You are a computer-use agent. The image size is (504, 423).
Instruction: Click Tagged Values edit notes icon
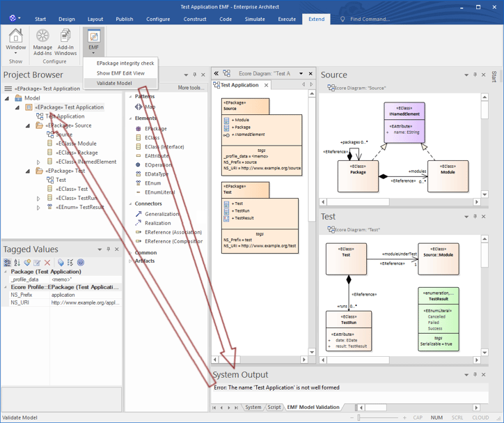click(x=37, y=263)
